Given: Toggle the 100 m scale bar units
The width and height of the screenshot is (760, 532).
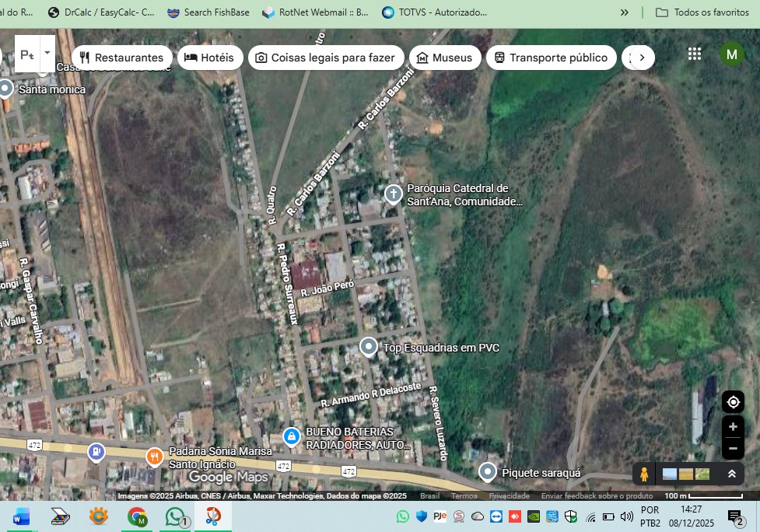Looking at the screenshot, I should 703,495.
